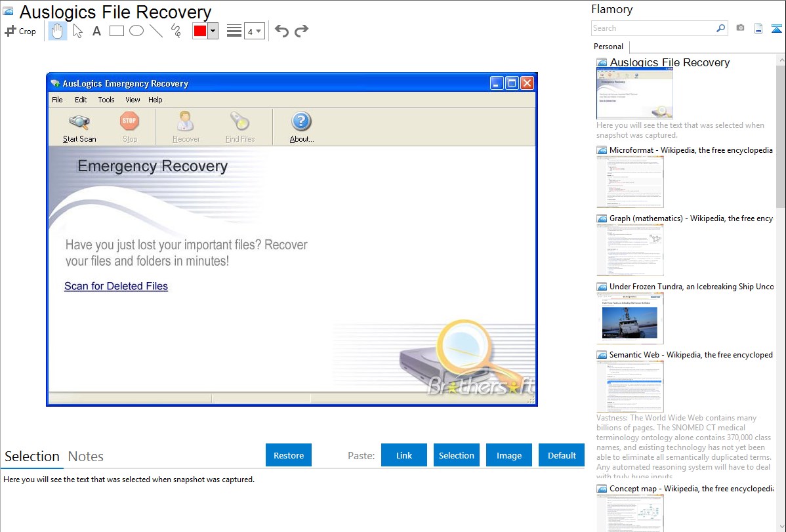Click the Restore button
The width and height of the screenshot is (786, 532).
289,455
